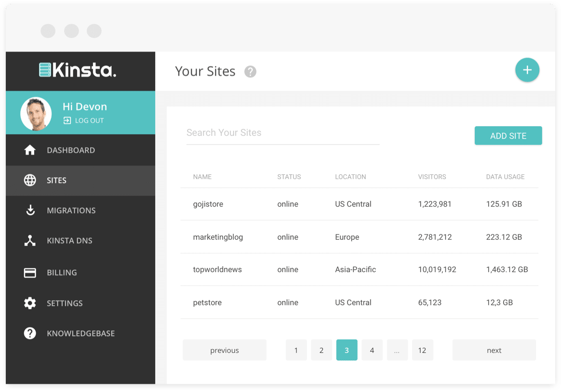The image size is (561, 392).
Task: Click the Kinsta DNS network icon
Action: click(x=30, y=241)
